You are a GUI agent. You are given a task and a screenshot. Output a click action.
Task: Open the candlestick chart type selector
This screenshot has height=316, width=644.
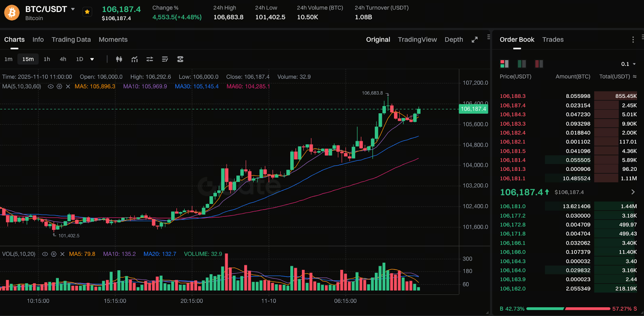pyautogui.click(x=119, y=59)
